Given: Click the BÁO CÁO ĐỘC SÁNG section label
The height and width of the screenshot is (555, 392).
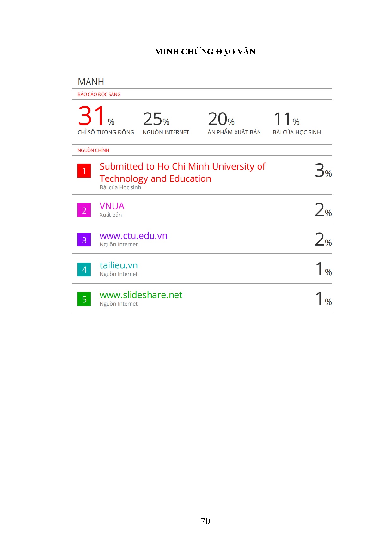Looking at the screenshot, I should pos(99,94).
